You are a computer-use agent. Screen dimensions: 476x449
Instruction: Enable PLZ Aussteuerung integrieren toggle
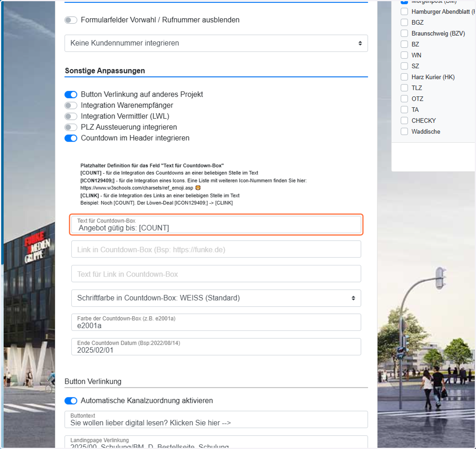[71, 127]
